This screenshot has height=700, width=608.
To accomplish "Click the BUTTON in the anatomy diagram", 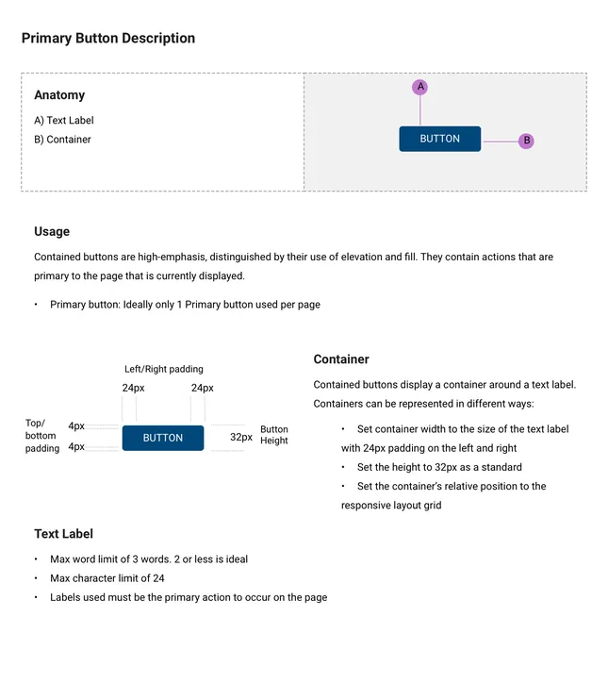I will pos(440,139).
